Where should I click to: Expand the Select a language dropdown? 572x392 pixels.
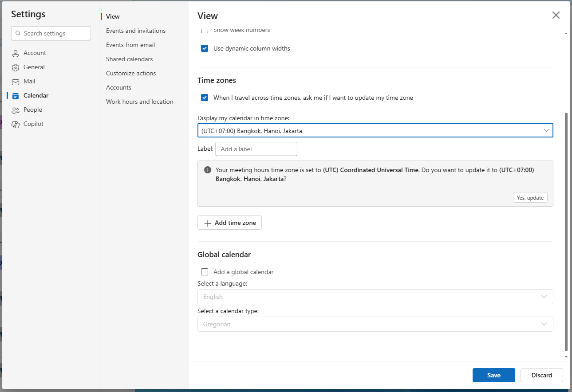point(375,297)
